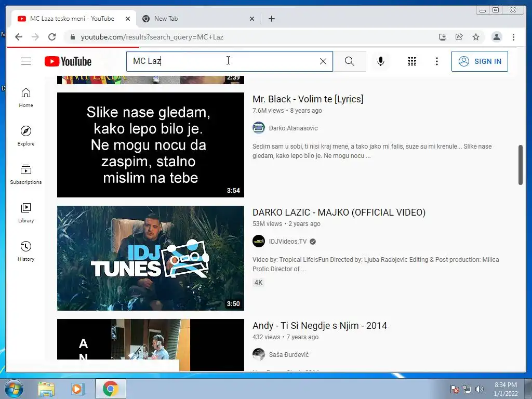Click the page vertical scrollbar thumb

click(520, 165)
